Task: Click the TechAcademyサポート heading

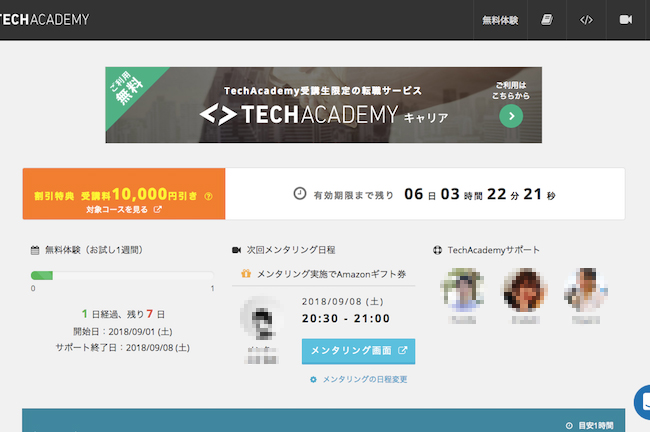Action: point(494,250)
